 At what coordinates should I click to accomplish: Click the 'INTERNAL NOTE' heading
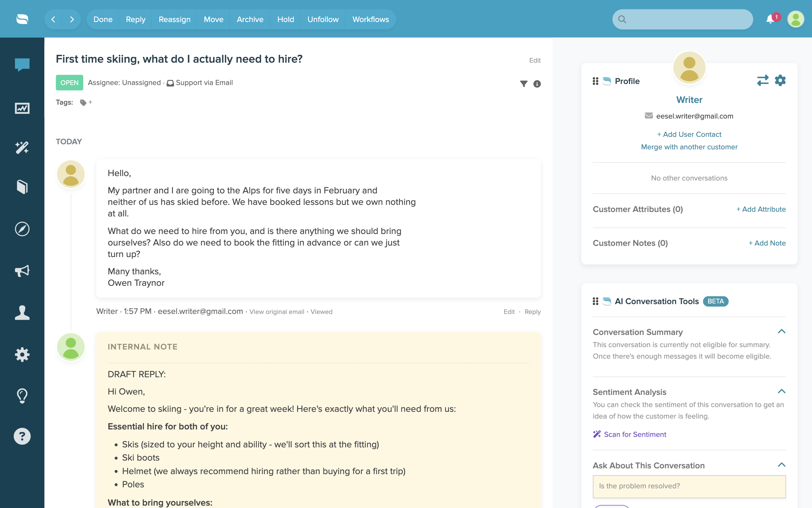142,347
